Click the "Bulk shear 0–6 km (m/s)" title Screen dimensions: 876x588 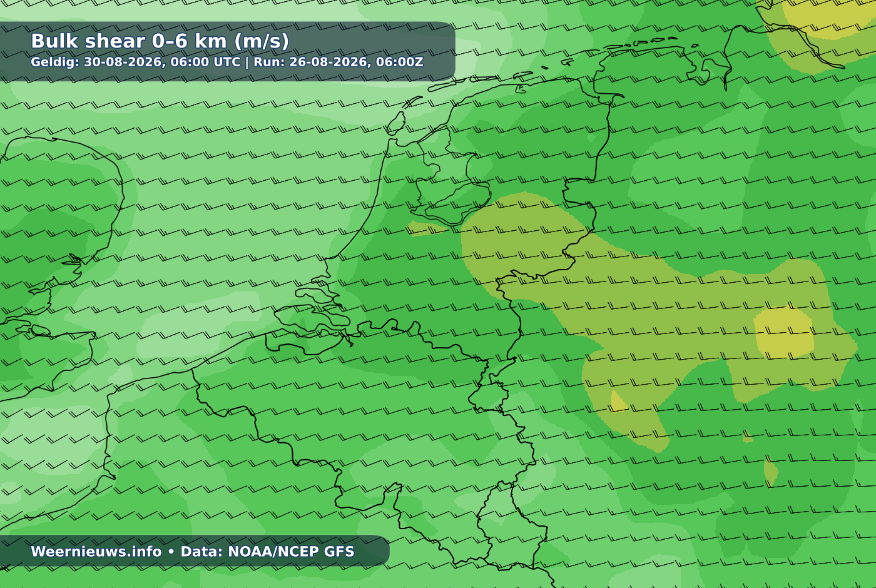point(160,41)
